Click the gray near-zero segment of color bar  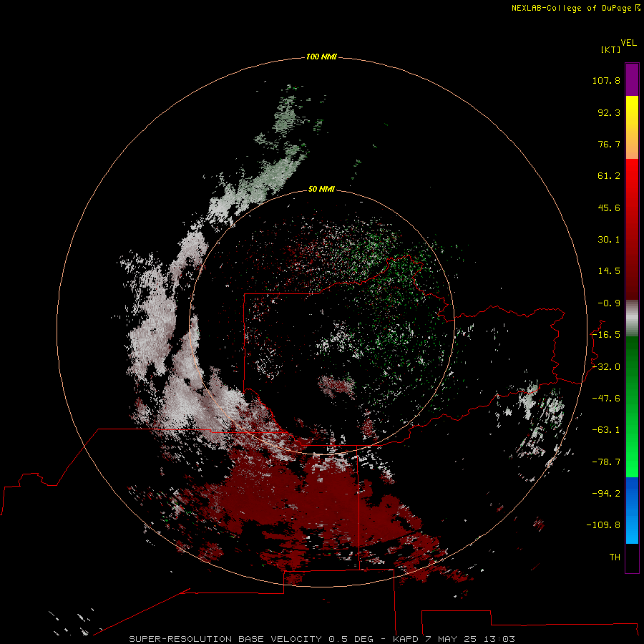632,318
